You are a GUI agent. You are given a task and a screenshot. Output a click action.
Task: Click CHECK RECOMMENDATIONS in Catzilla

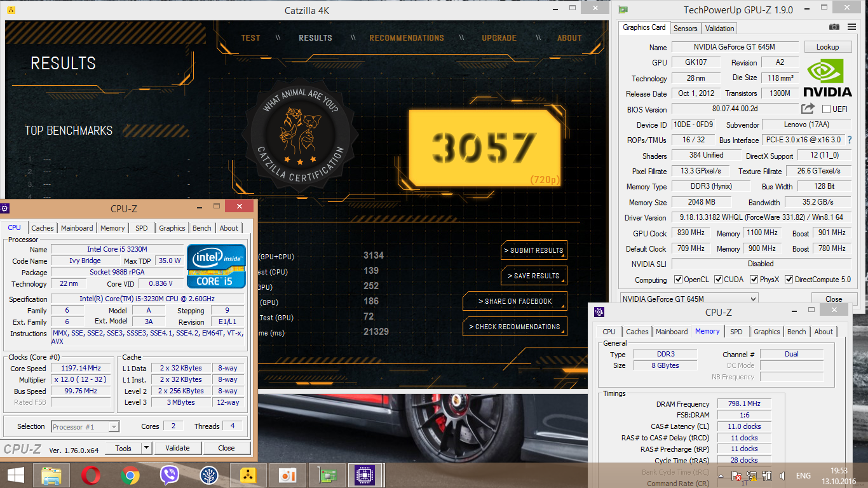[x=515, y=327]
